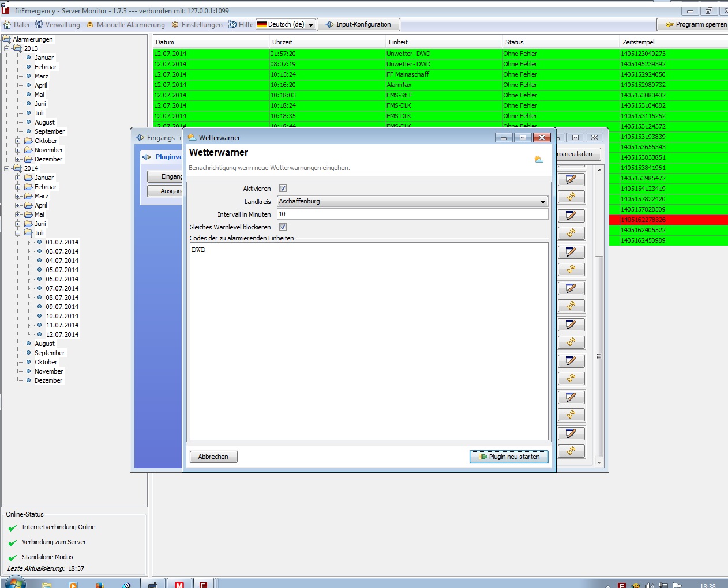Collapse the Juli 2014 tree node
728x588 pixels.
pos(18,233)
